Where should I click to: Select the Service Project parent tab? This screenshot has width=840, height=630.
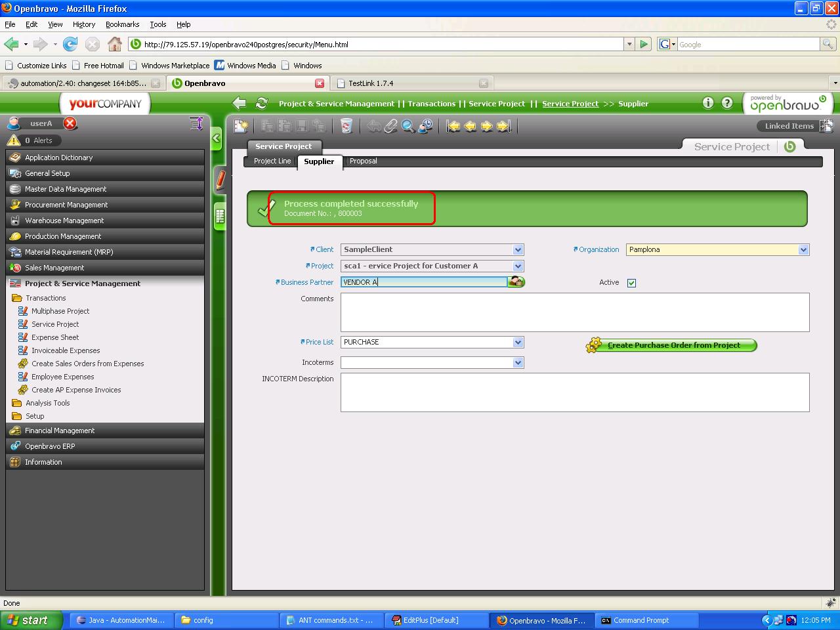click(283, 146)
